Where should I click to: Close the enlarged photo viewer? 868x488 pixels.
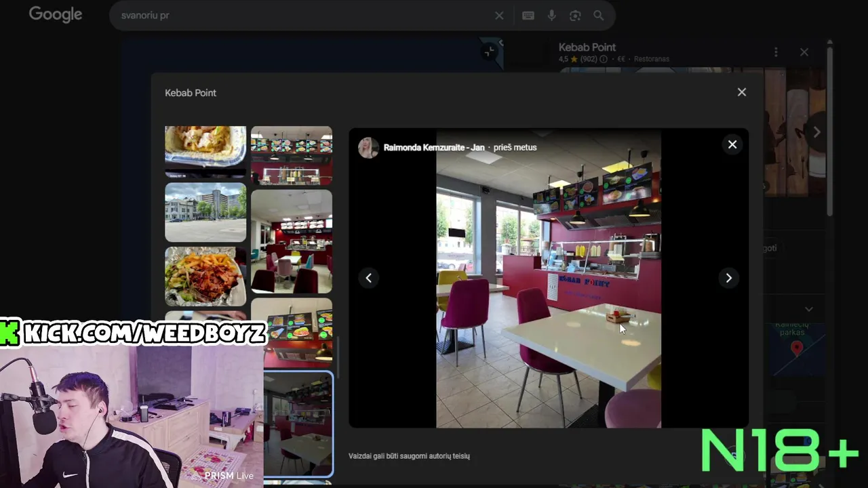click(732, 144)
